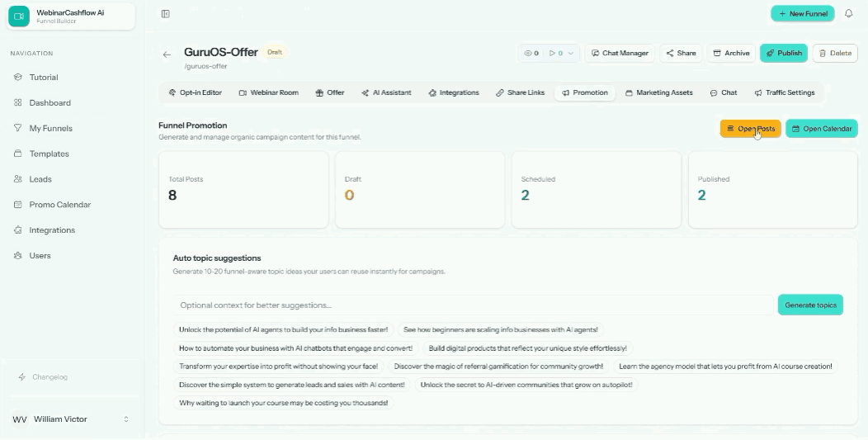Select the 'Why waiting to launch' topic chip
Viewport: 868px width, 440px height.
[x=284, y=403]
